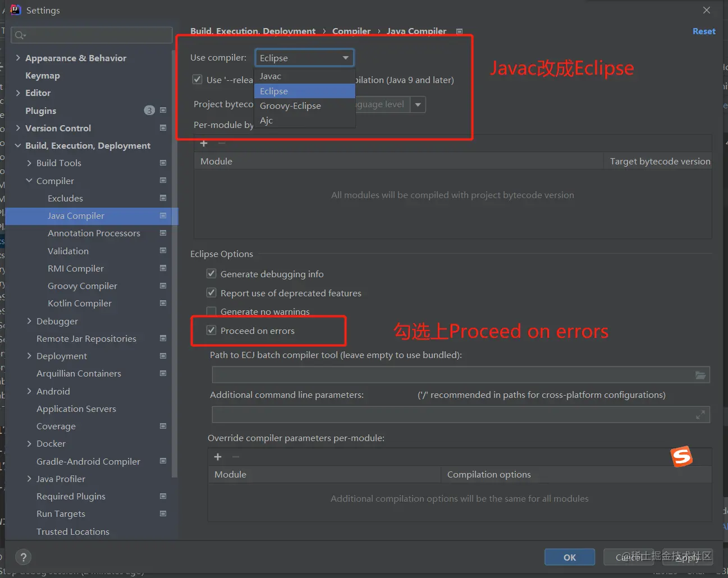Image resolution: width=728 pixels, height=578 pixels.
Task: Expand the Docker node
Action: (x=29, y=444)
